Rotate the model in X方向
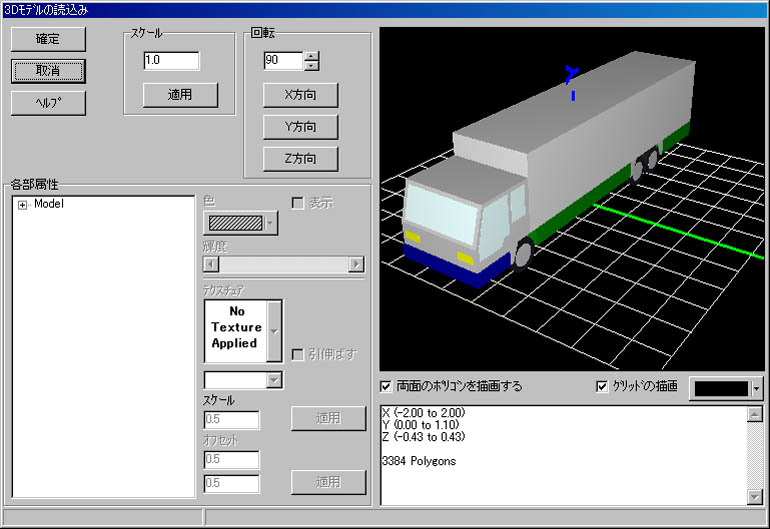The height and width of the screenshot is (529, 770). tap(301, 95)
